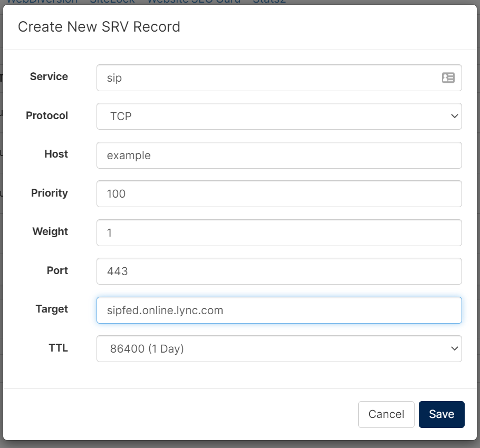The image size is (480, 448).
Task: Click the Target field with sipfed.online.lync.com
Action: (x=279, y=310)
